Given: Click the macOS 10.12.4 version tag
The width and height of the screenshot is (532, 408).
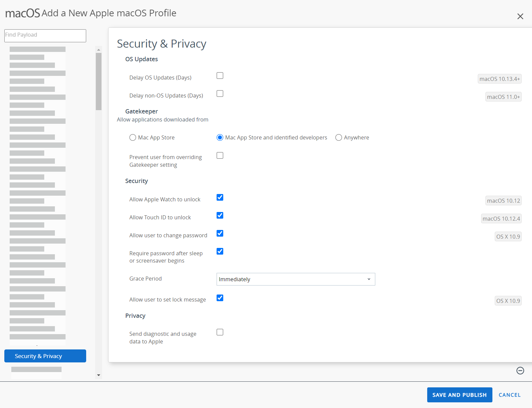Looking at the screenshot, I should click(x=501, y=219).
